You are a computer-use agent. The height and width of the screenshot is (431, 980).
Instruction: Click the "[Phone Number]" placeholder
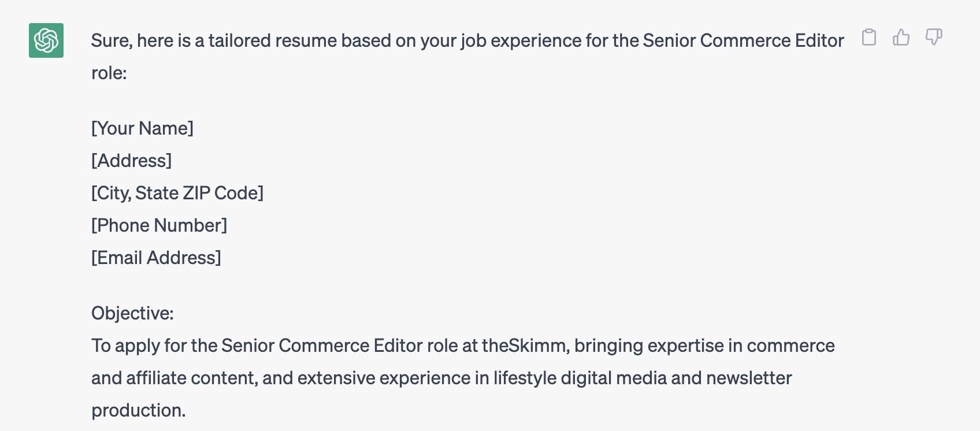tap(159, 225)
